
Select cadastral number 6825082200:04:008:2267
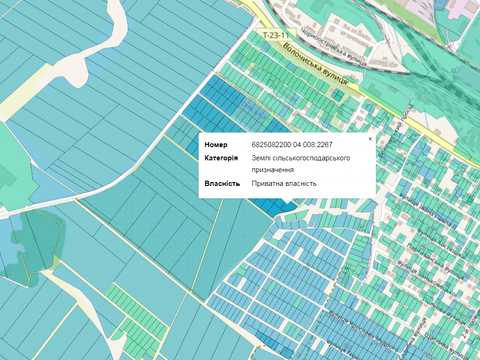(292, 145)
